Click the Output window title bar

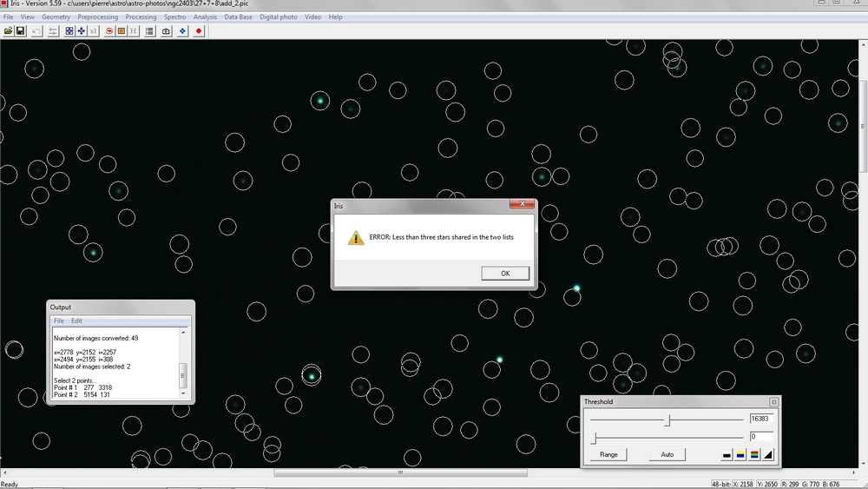click(121, 307)
